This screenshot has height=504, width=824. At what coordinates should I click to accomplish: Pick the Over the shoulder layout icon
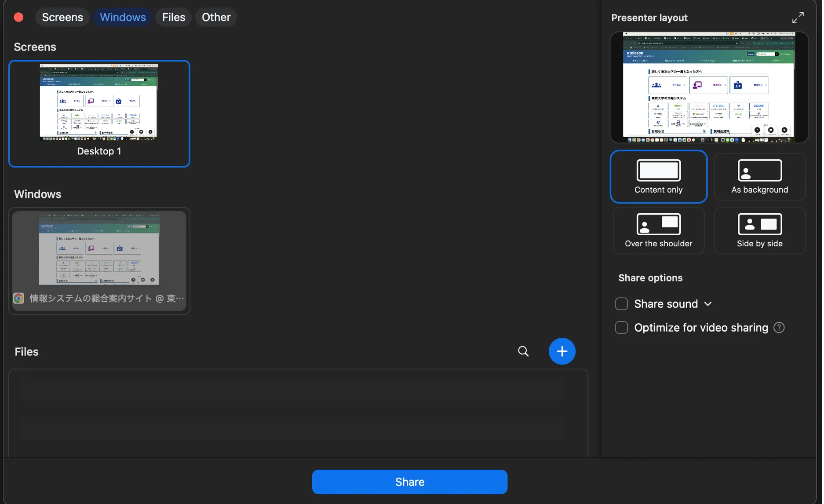658,224
